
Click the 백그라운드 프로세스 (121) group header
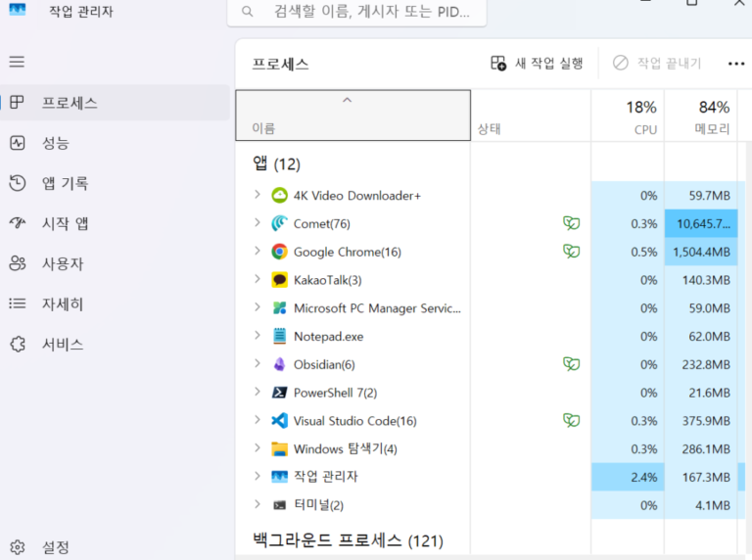[348, 540]
